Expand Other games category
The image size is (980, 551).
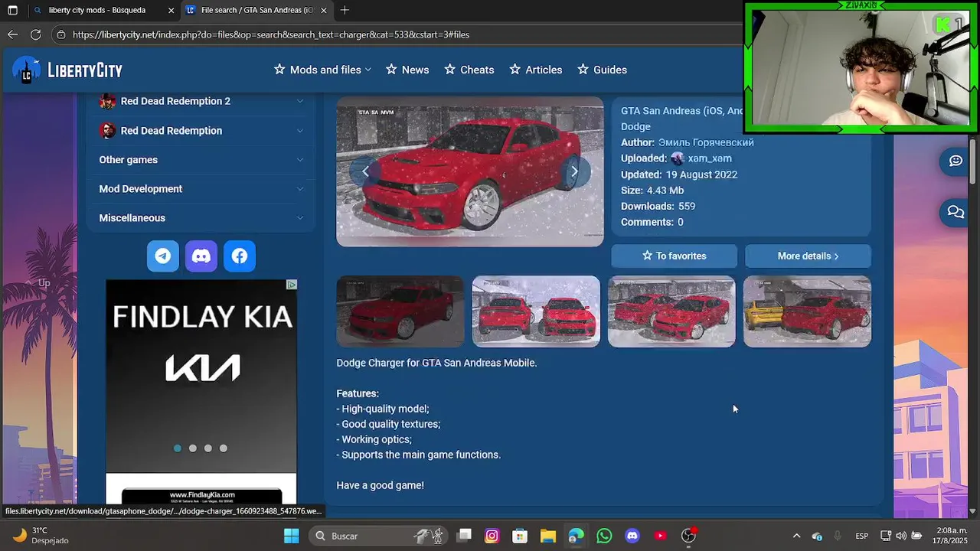pyautogui.click(x=201, y=160)
